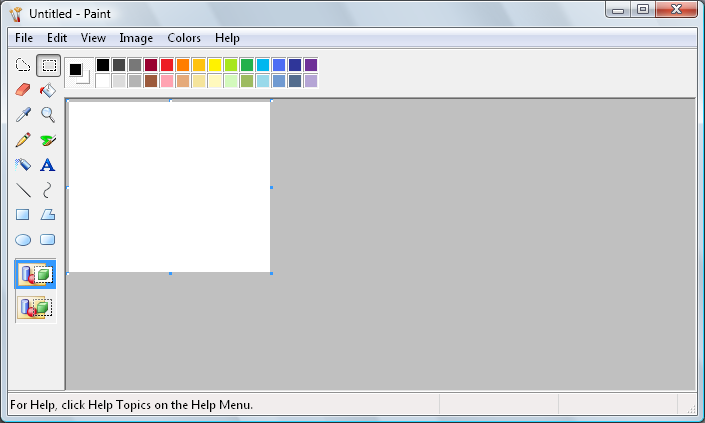This screenshot has width=705, height=423.
Task: Enable opaque selection mode option
Action: tap(36, 274)
